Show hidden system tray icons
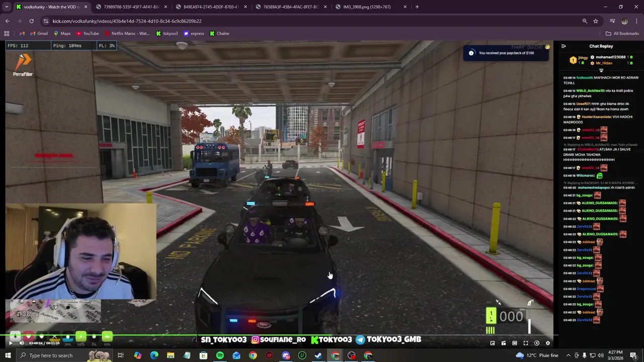 (x=569, y=355)
